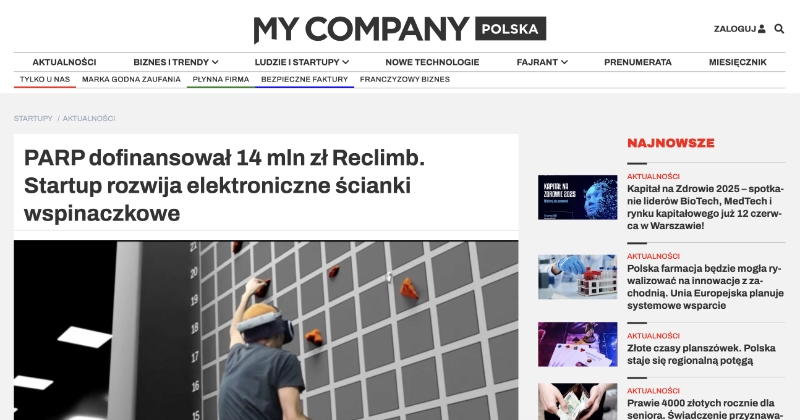Image resolution: width=800 pixels, height=420 pixels.
Task: Select the Płynna firma tab
Action: click(x=221, y=80)
